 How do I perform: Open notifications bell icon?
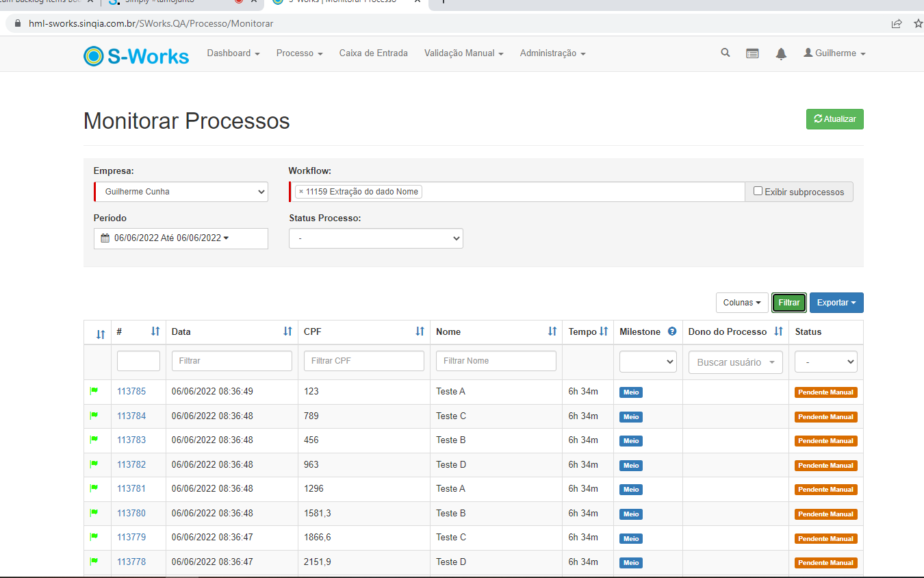[x=781, y=53]
